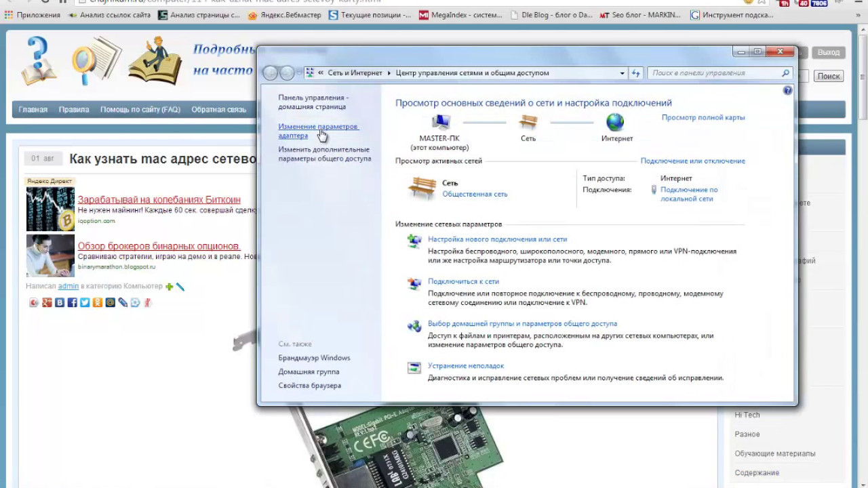Click icon beside 'Настройка нового подключения'

pos(414,241)
